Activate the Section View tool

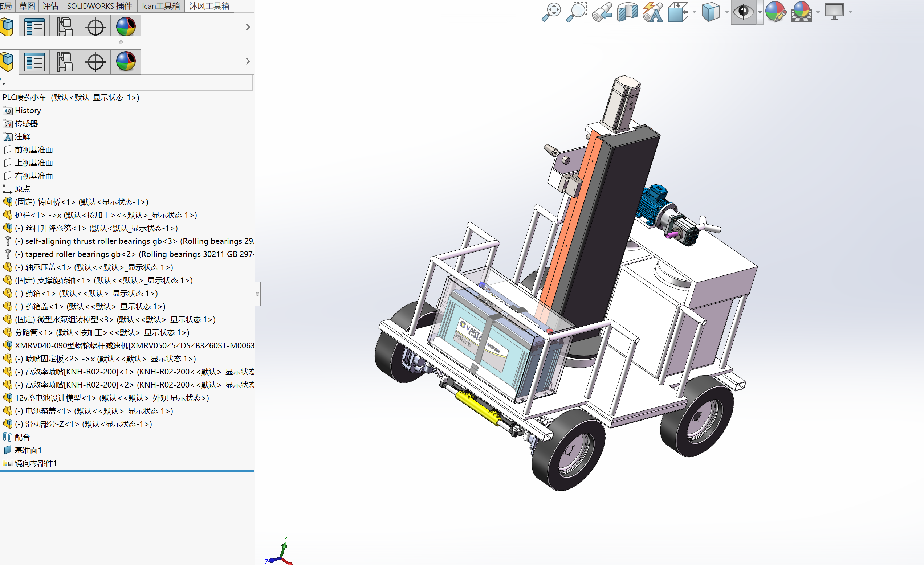click(x=627, y=12)
